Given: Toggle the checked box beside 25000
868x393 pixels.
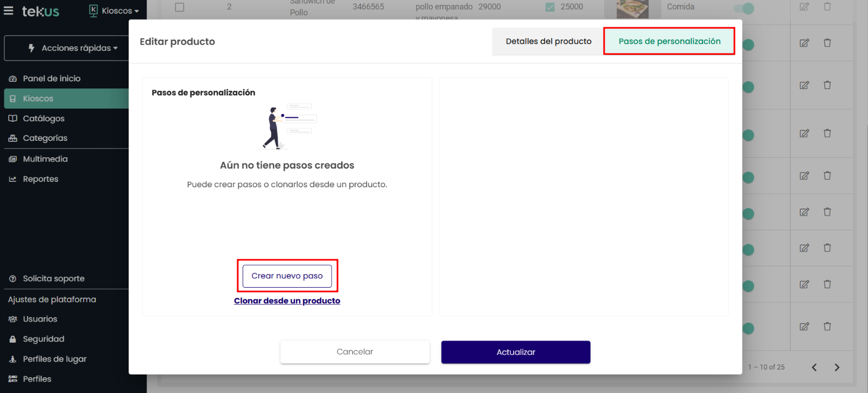Looking at the screenshot, I should [x=550, y=7].
